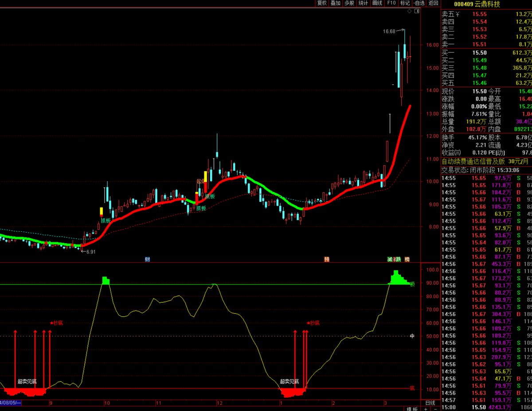Select the 买三 15.48 bid row
The image size is (532, 411).
coord(486,68)
